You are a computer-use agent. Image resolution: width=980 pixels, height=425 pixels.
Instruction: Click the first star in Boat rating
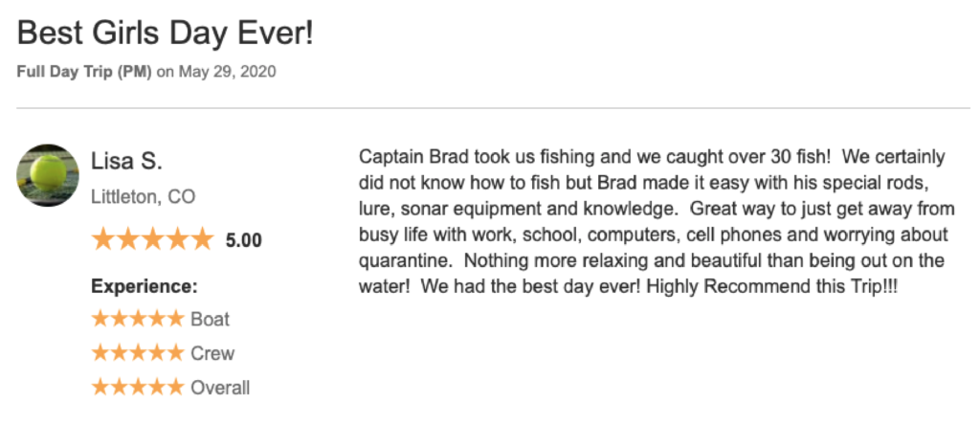pyautogui.click(x=101, y=320)
